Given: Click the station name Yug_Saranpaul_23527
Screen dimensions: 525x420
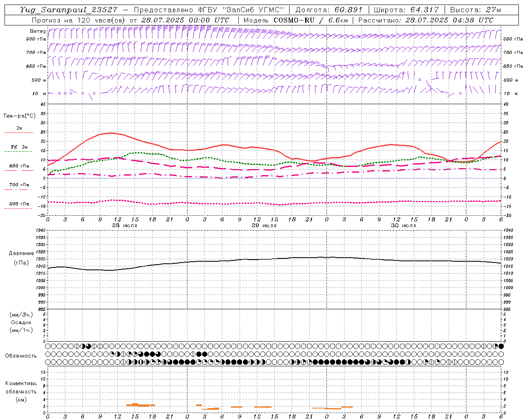Looking at the screenshot, I should coord(68,10).
